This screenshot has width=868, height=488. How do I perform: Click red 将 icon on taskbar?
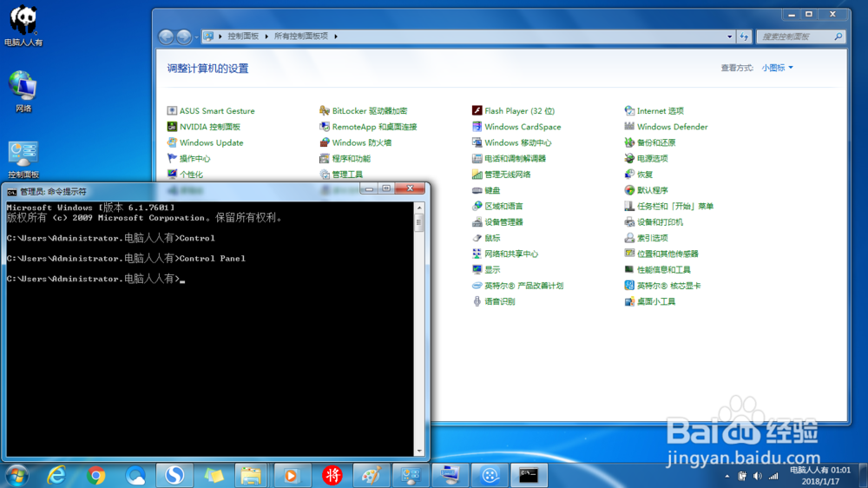point(332,475)
